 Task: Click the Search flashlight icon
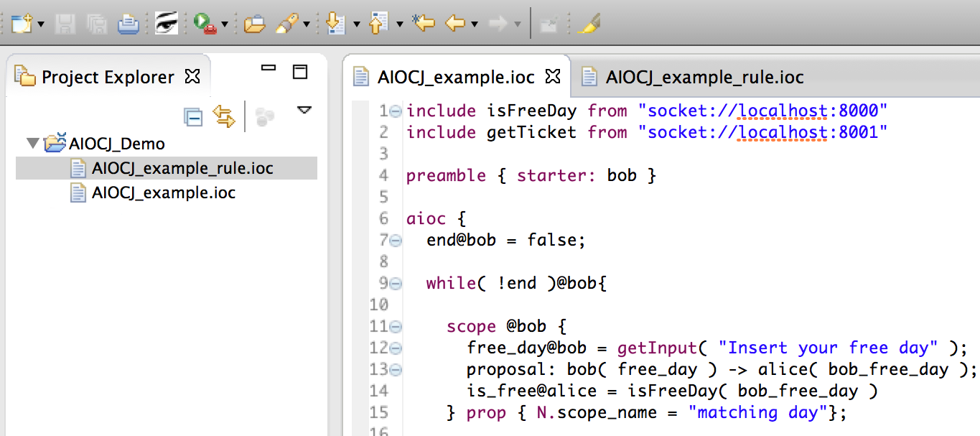click(x=286, y=24)
